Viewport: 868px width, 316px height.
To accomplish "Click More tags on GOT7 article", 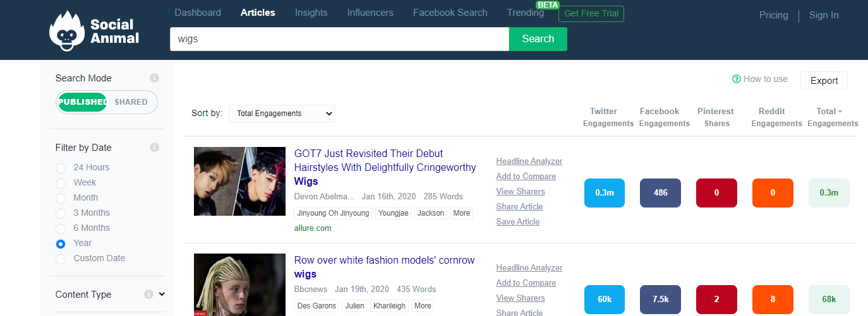I will (462, 213).
